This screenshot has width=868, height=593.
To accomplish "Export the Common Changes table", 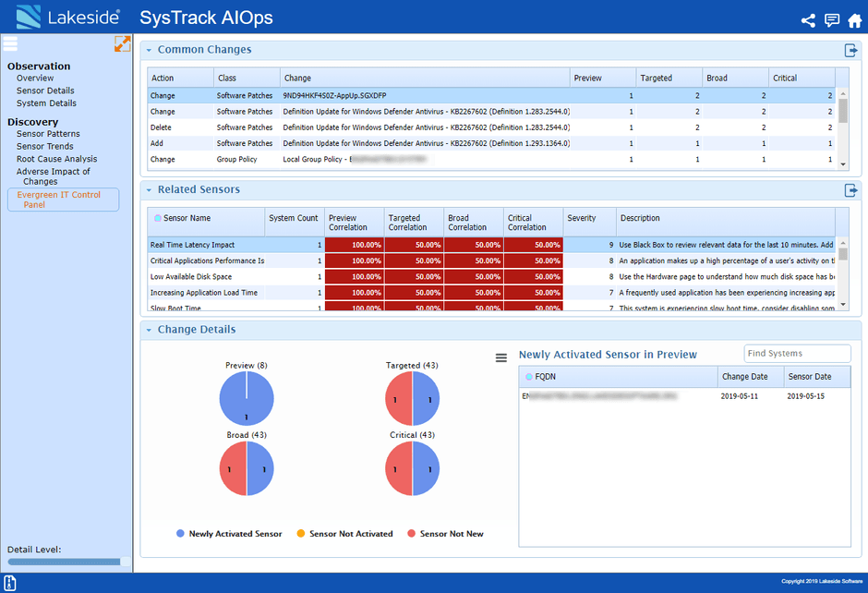I will pyautogui.click(x=850, y=51).
